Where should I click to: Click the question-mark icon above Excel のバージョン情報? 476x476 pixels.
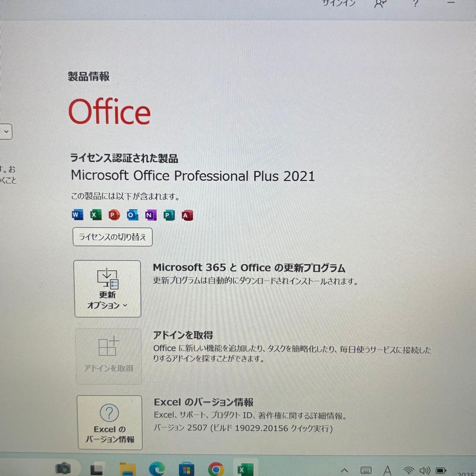[x=109, y=413]
